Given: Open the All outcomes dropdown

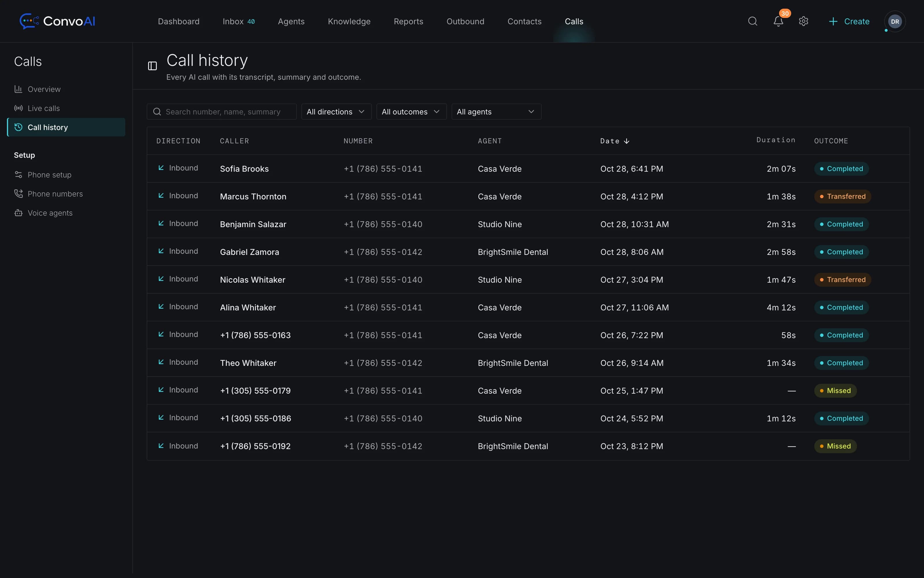Looking at the screenshot, I should click(411, 112).
